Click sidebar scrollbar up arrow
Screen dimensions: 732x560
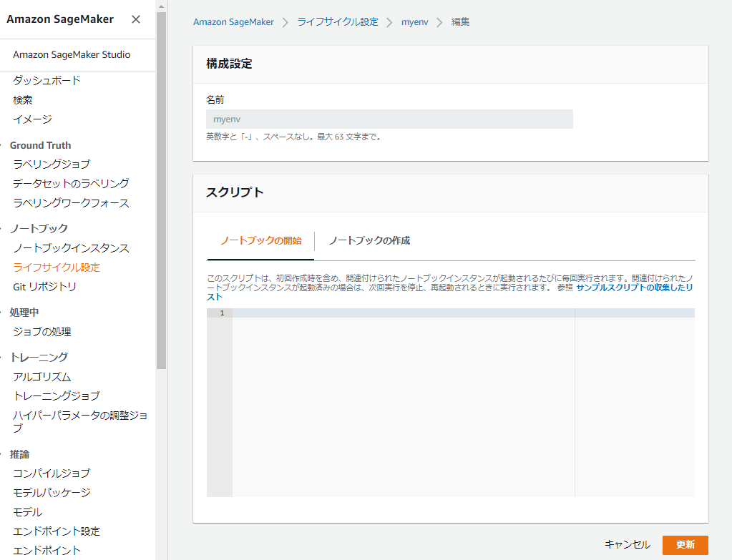[x=161, y=6]
